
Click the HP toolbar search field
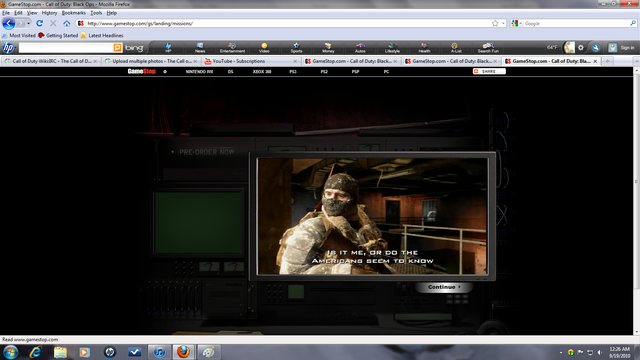click(x=66, y=48)
